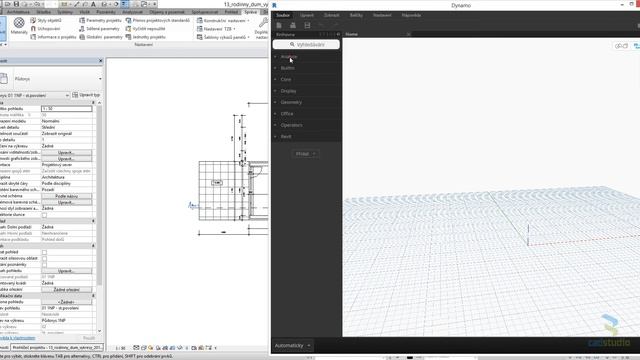Image resolution: width=640 pixels, height=360 pixels.
Task: Open the Materiály (Materials) tool in Revit
Action: pyautogui.click(x=19, y=26)
